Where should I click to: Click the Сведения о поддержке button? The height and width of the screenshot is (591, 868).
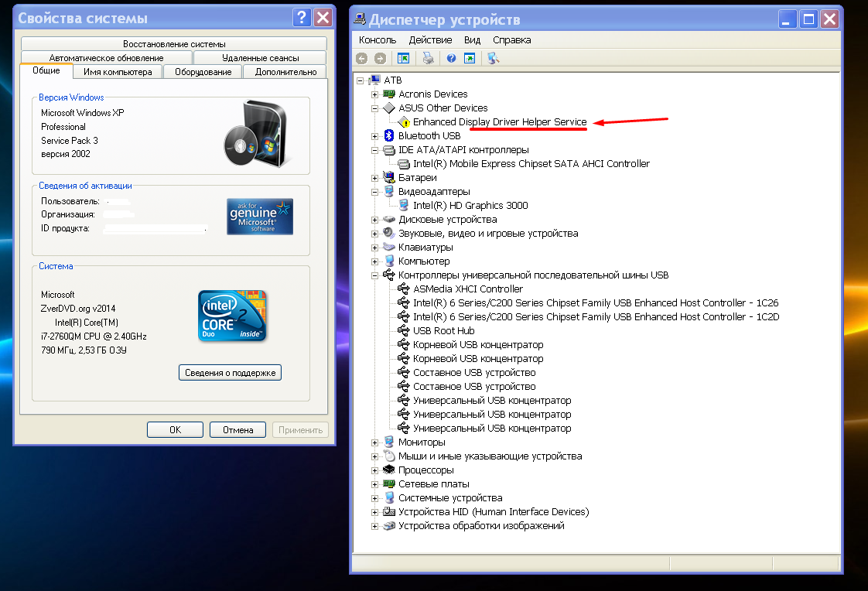231,372
